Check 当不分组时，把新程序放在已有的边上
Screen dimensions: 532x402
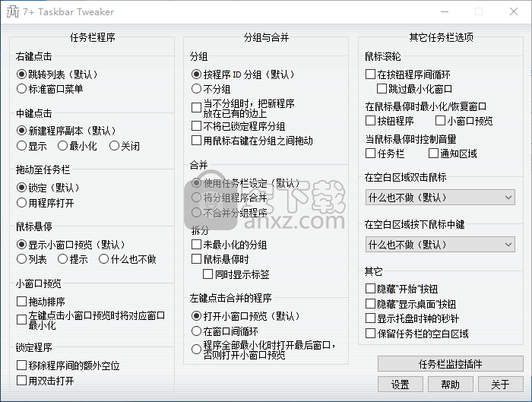pyautogui.click(x=243, y=108)
